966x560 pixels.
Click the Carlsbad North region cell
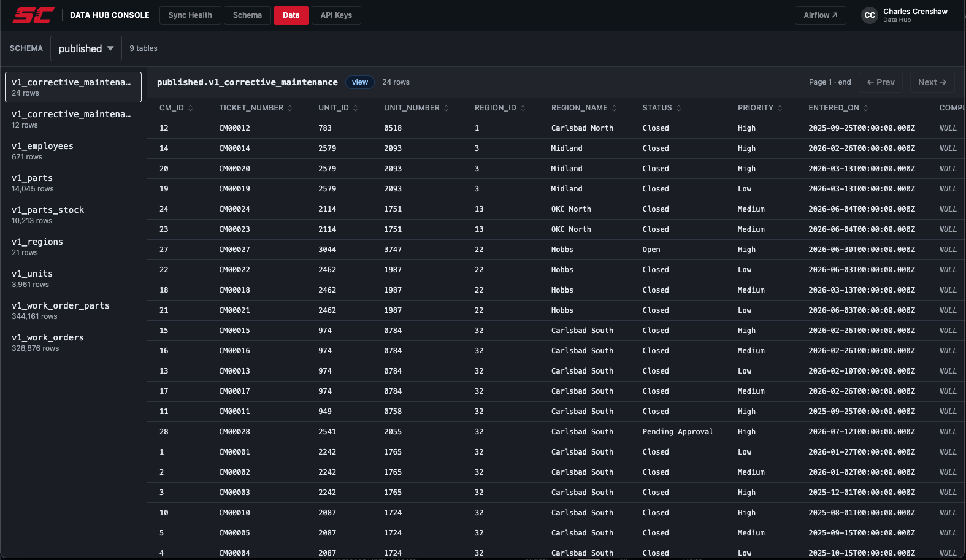(582, 128)
